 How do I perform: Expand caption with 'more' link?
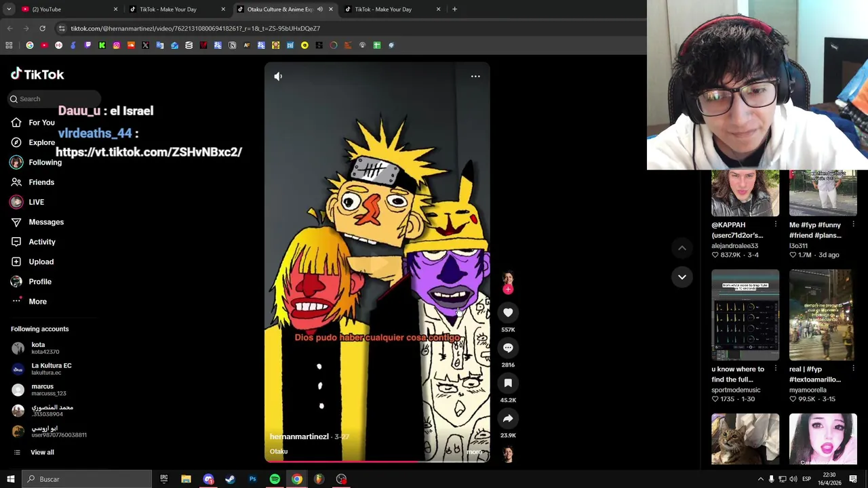[474, 451]
